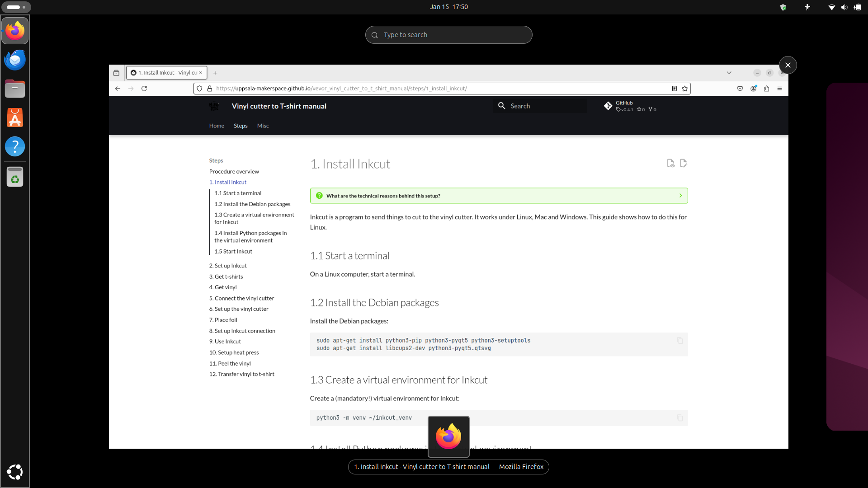Open the GitHub repository link
The image size is (868, 488).
630,106
